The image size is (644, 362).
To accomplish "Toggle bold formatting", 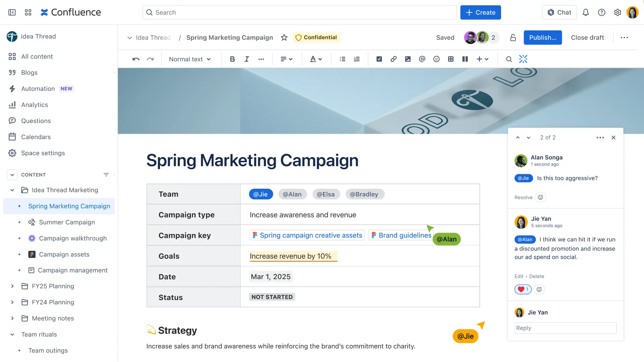I will (232, 59).
